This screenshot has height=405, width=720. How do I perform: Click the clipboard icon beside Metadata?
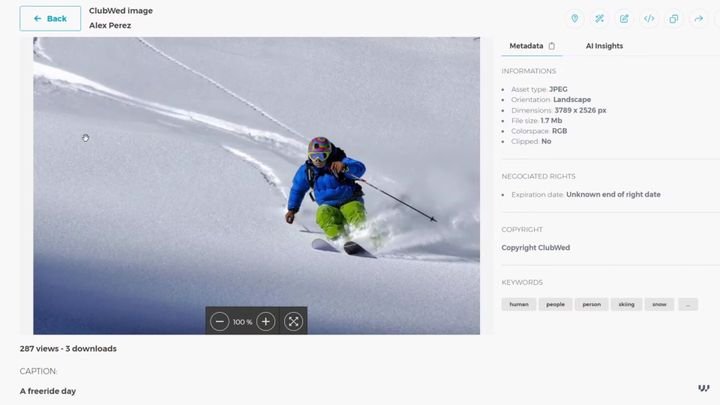[551, 46]
